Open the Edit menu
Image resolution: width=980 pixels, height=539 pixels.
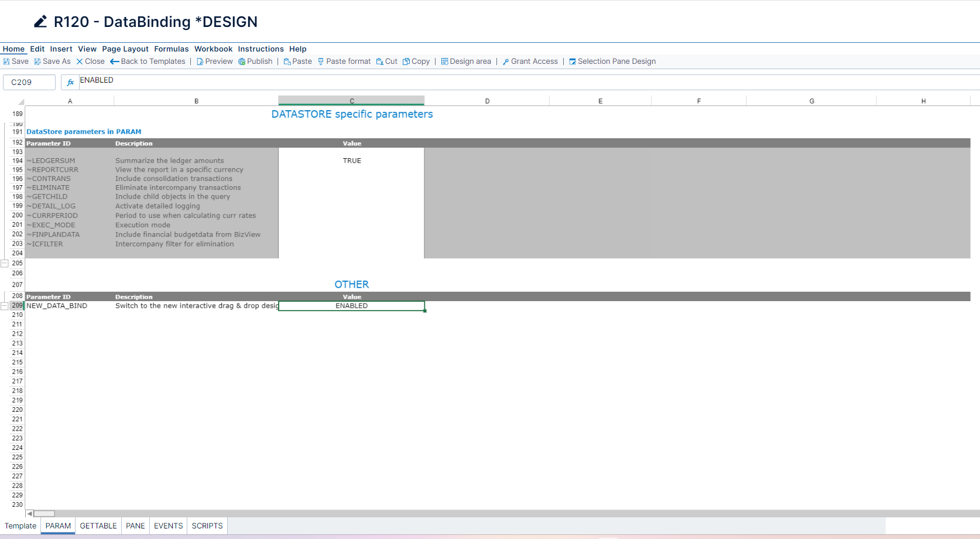click(x=37, y=49)
